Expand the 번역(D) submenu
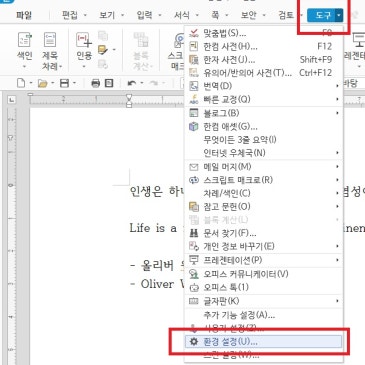 coord(264,86)
